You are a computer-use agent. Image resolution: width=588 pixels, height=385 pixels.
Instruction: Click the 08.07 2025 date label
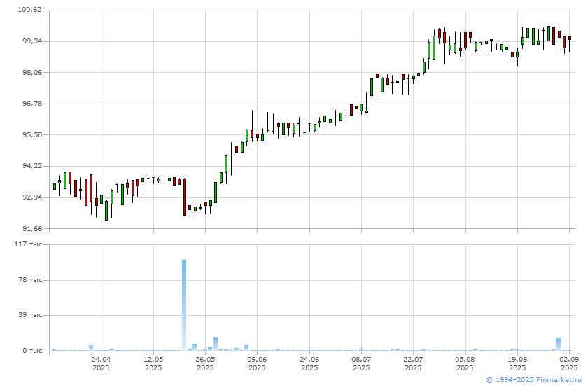[361, 363]
